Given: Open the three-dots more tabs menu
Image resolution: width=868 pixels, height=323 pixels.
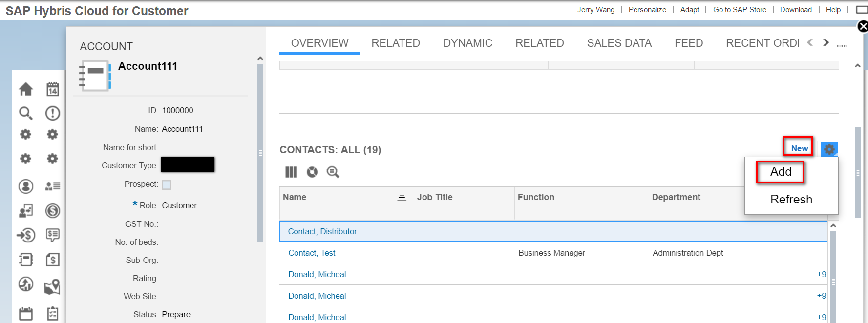Looking at the screenshot, I should pyautogui.click(x=842, y=46).
